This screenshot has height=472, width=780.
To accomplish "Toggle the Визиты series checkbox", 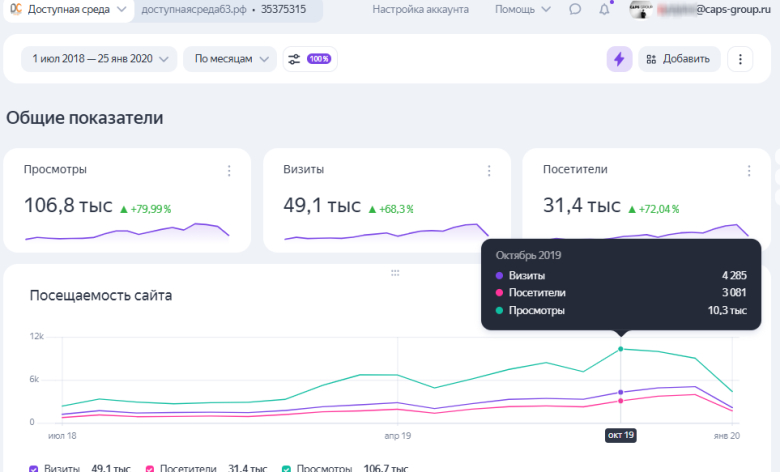I will [35, 468].
